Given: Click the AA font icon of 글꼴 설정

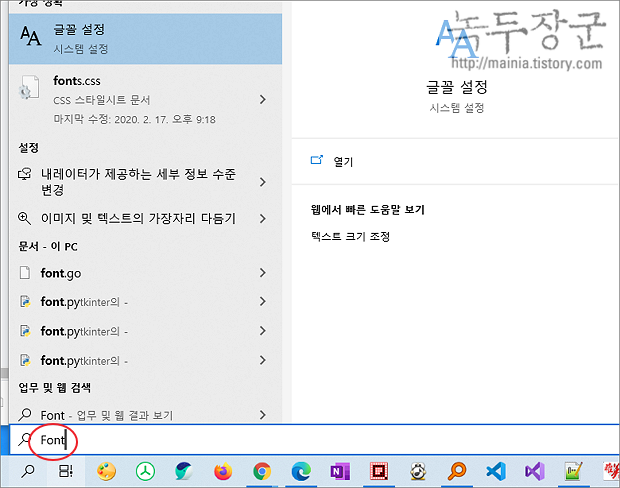Looking at the screenshot, I should 30,36.
